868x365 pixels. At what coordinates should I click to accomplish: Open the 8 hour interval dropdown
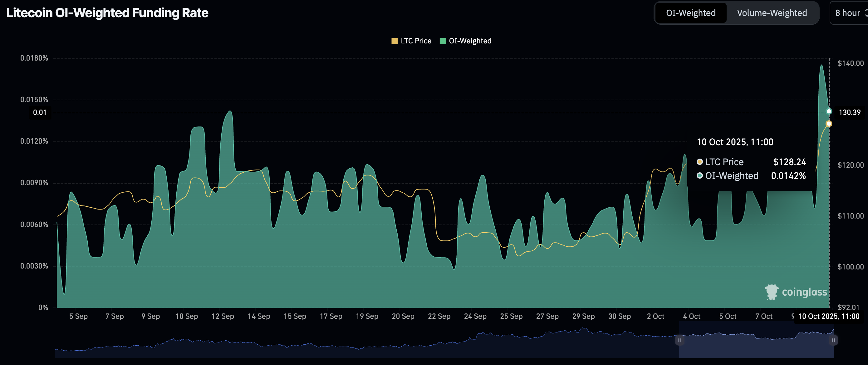[x=848, y=13]
